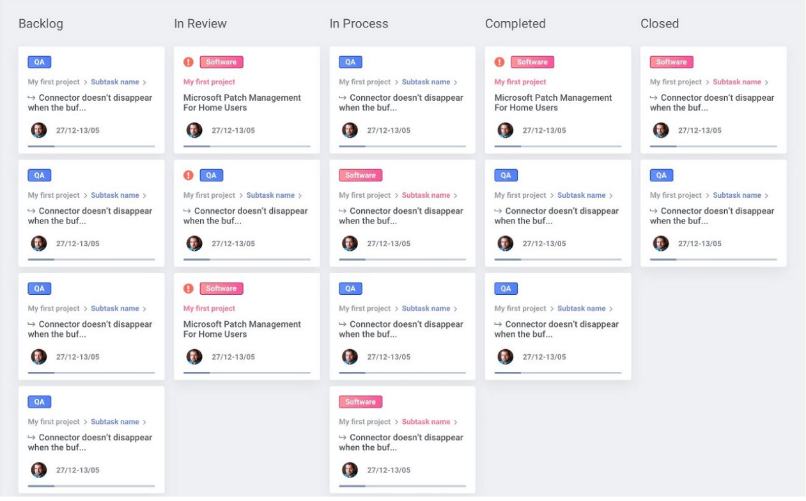The height and width of the screenshot is (501, 806).
Task: Click the alert icon on third In Review card
Action: pyautogui.click(x=189, y=288)
